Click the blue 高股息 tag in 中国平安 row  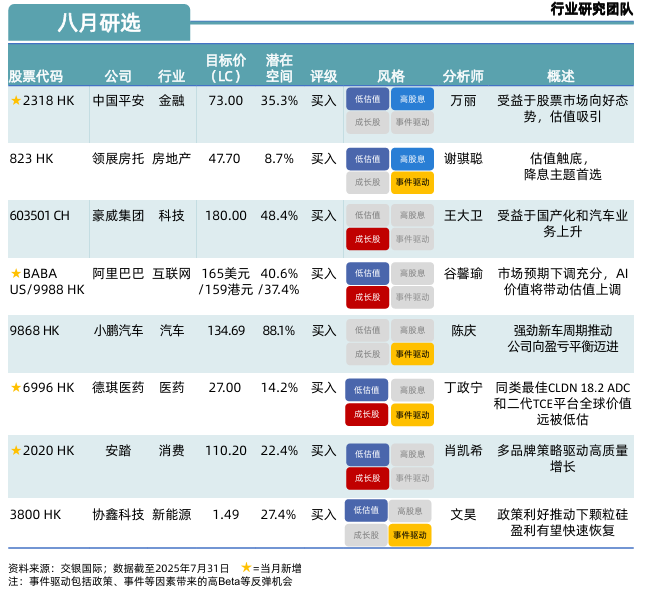coord(412,99)
